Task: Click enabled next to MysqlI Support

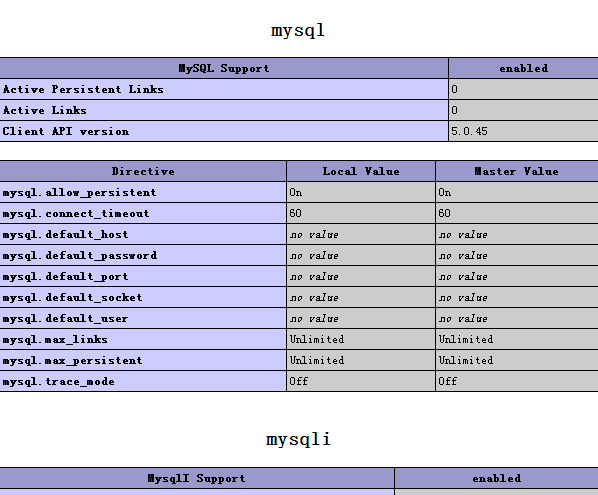Action: (x=497, y=479)
